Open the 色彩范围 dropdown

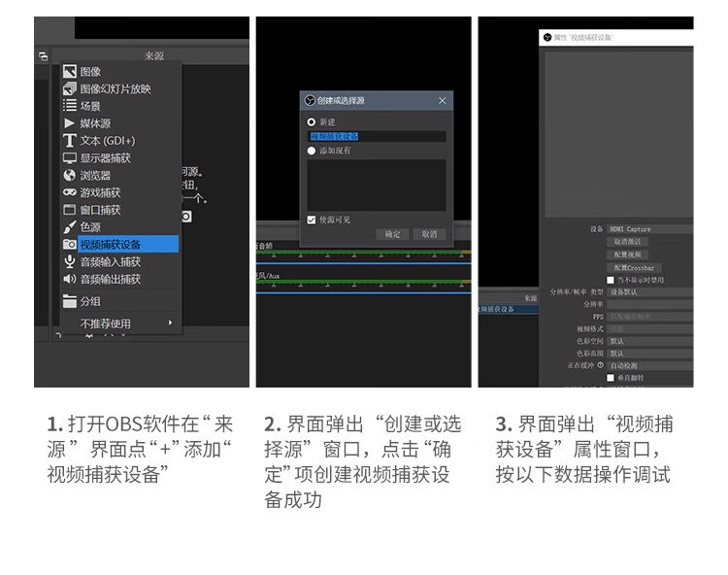point(650,354)
